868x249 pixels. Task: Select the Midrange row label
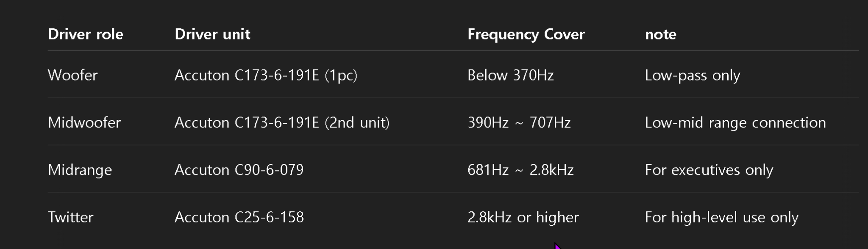pyautogui.click(x=80, y=170)
